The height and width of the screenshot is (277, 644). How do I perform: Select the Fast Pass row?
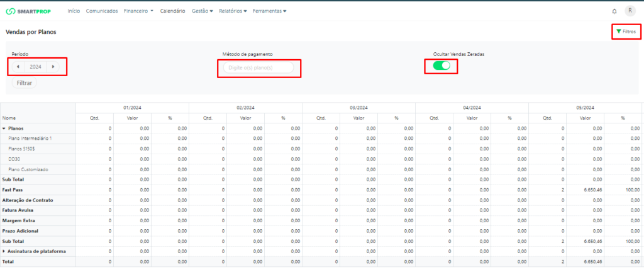(x=13, y=189)
